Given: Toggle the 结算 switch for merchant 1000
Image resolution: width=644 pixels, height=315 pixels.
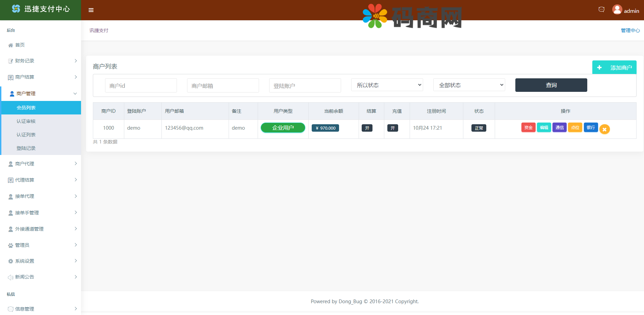Looking at the screenshot, I should (x=367, y=128).
